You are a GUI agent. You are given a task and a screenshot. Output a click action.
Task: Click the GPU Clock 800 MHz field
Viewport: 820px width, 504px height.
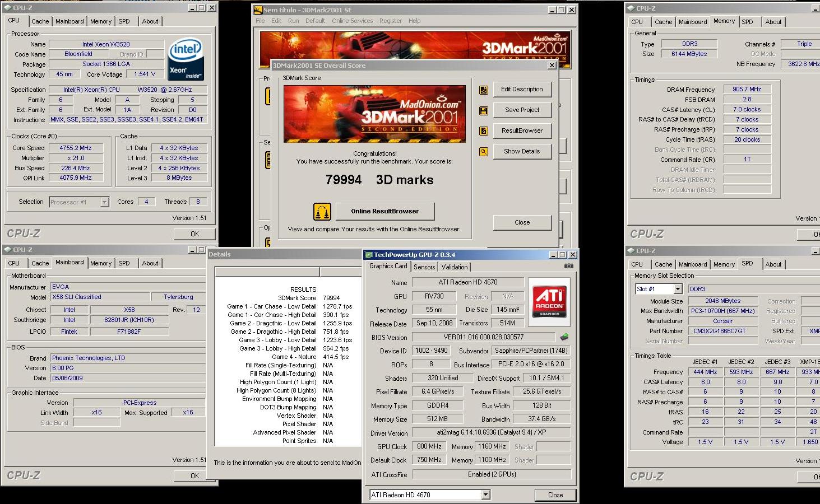point(429,446)
